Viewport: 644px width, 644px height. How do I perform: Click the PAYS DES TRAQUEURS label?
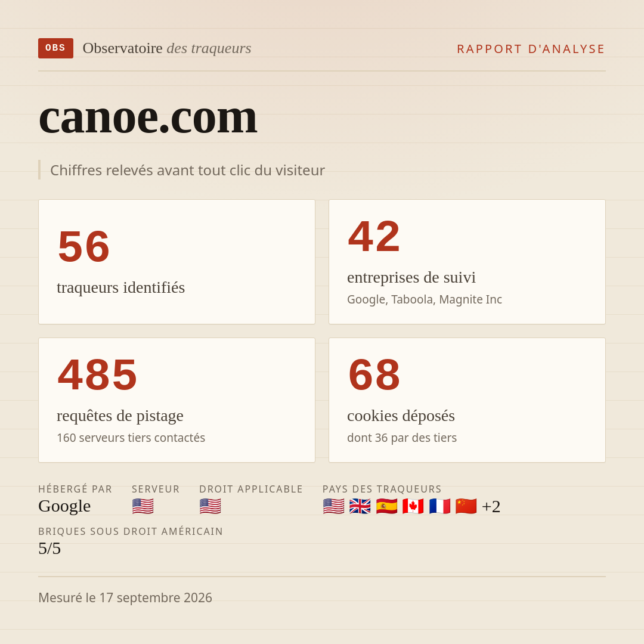[x=382, y=489]
